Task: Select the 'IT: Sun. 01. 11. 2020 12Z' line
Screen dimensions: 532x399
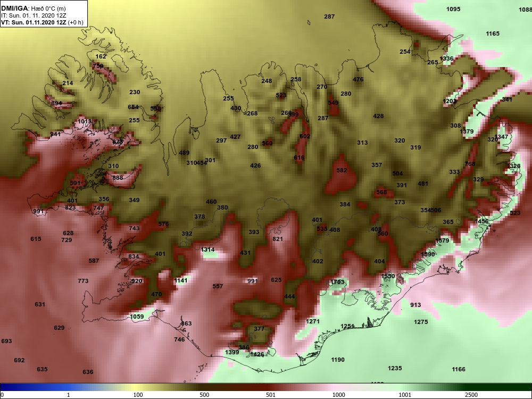Action: (34, 15)
